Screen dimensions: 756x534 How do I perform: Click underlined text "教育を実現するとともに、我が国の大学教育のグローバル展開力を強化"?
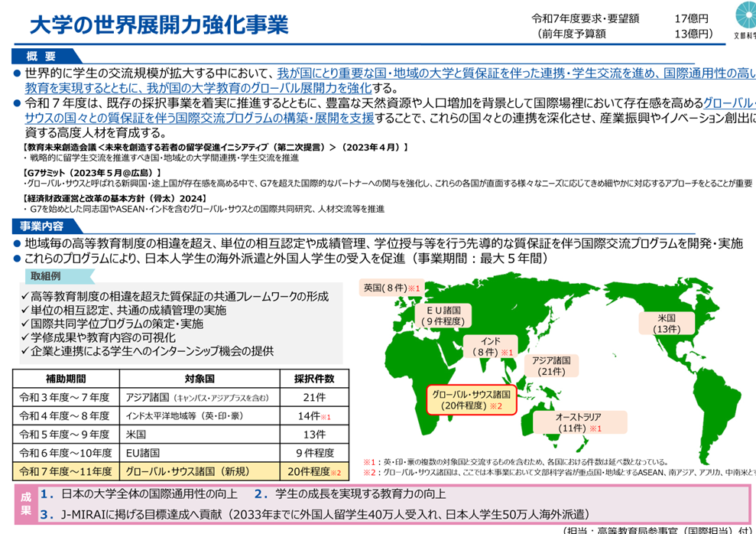(198, 88)
